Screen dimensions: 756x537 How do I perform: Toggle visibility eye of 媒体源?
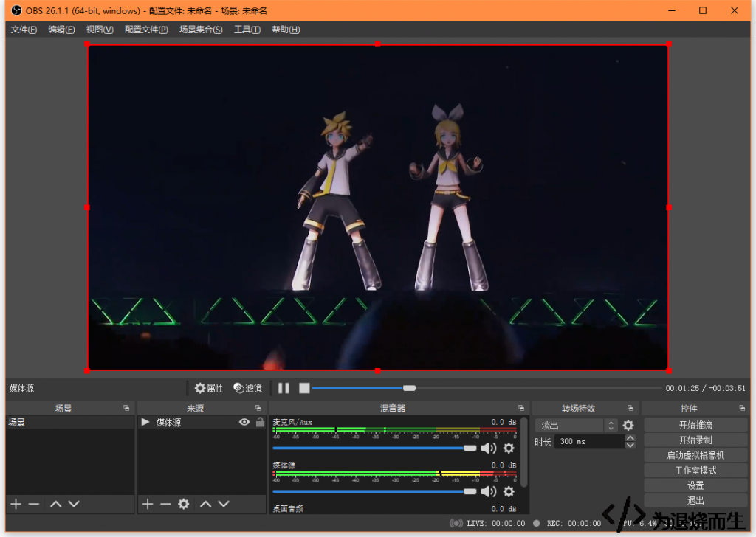click(x=244, y=423)
